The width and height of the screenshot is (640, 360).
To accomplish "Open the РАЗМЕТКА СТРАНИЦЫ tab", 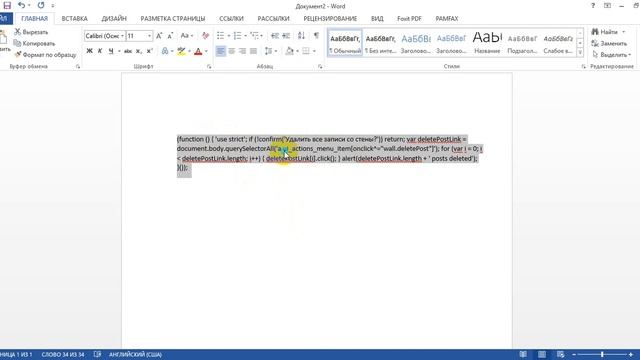I will [x=173, y=19].
